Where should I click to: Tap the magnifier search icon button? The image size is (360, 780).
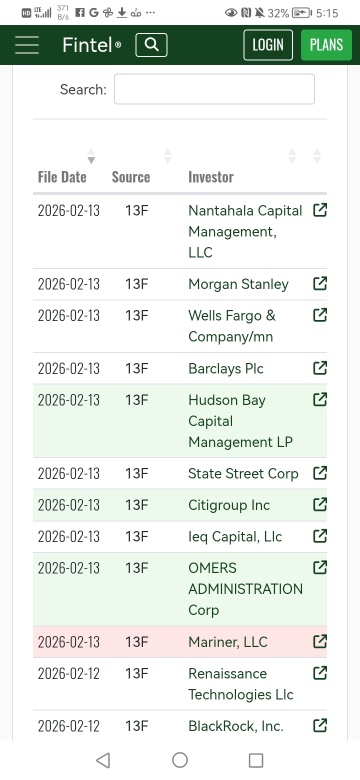152,45
